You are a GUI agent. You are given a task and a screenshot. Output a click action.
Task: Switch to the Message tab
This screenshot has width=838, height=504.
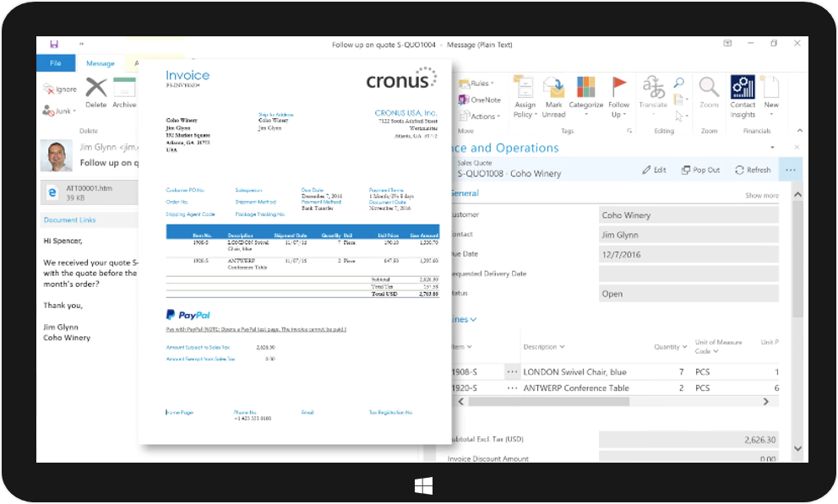pos(100,63)
